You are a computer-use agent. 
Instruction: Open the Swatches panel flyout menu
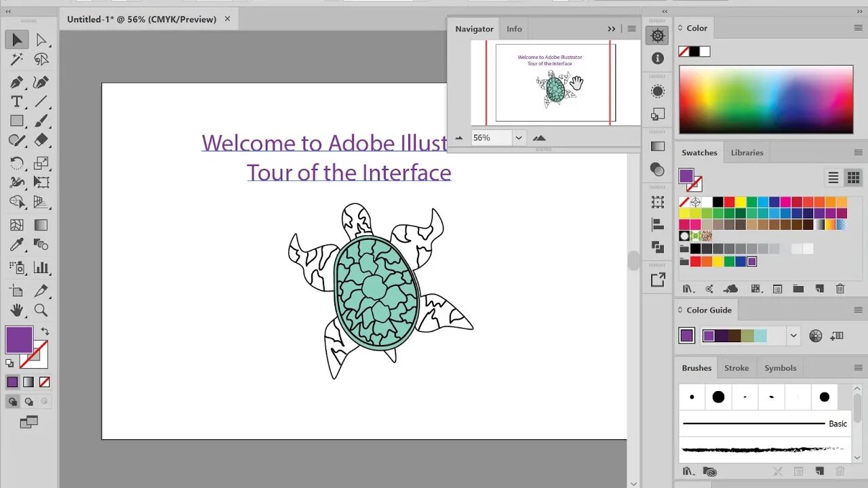click(x=859, y=152)
